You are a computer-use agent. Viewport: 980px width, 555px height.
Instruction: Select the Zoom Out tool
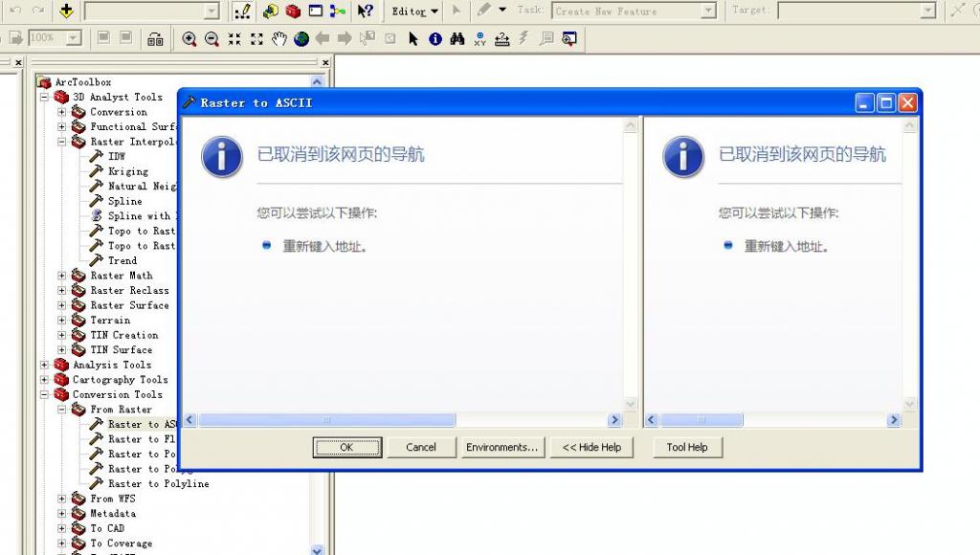(212, 38)
